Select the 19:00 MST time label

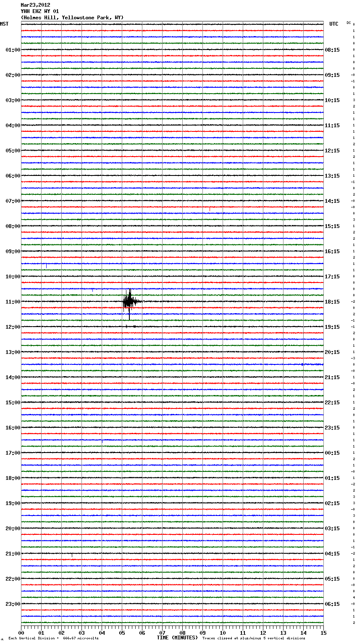[x=13, y=503]
